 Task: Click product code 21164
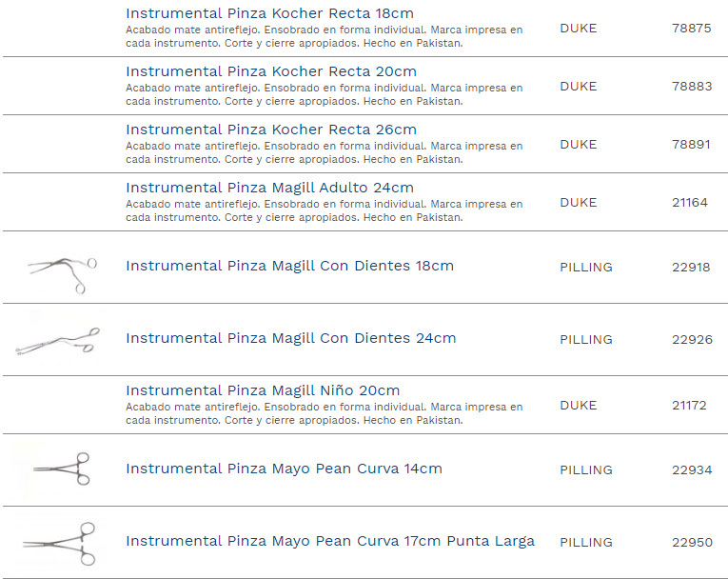pos(690,203)
